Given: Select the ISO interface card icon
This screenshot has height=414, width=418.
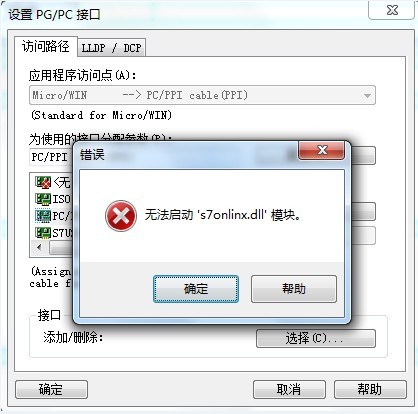Looking at the screenshot, I should (x=43, y=199).
